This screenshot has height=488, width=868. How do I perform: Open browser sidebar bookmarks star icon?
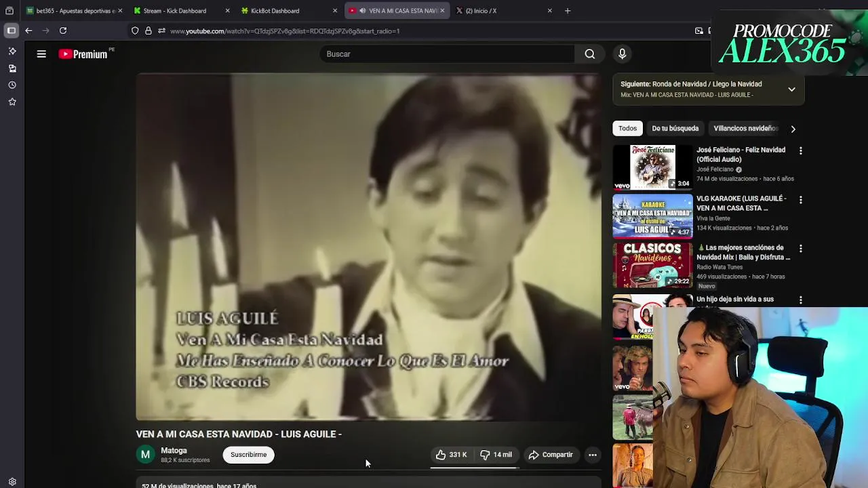(12, 102)
